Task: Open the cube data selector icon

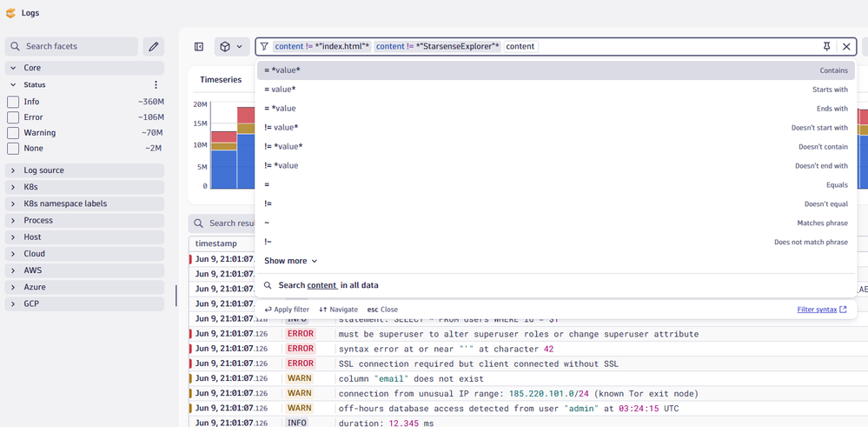Action: click(231, 46)
